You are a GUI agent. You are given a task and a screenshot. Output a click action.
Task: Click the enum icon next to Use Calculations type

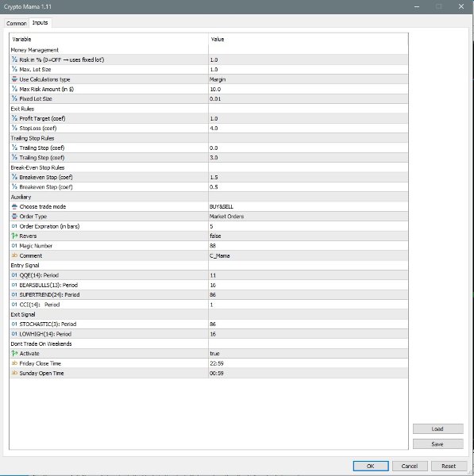point(14,79)
